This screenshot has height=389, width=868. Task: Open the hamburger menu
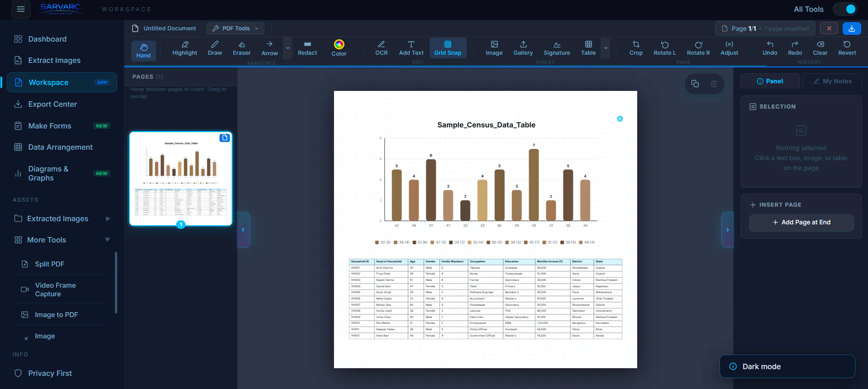click(x=21, y=9)
